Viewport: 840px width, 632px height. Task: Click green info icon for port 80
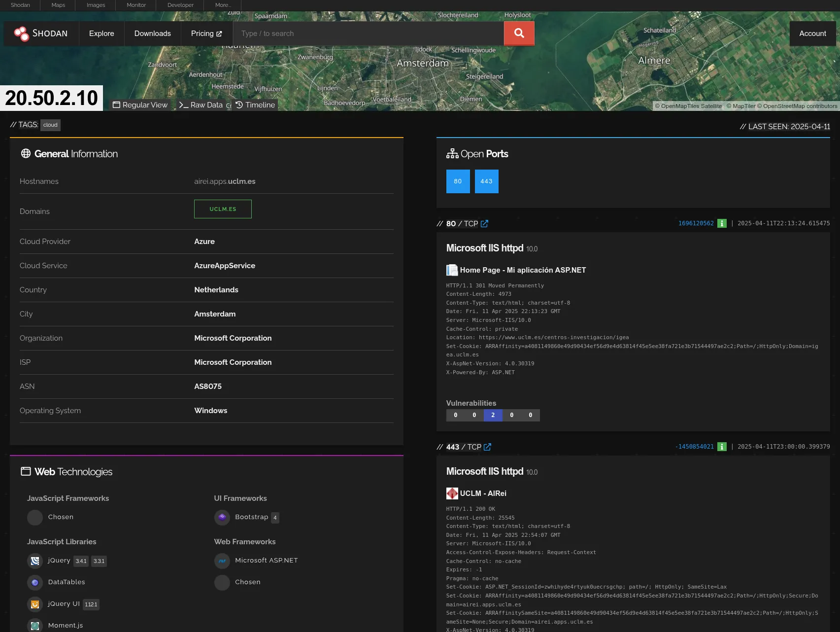pyautogui.click(x=722, y=223)
